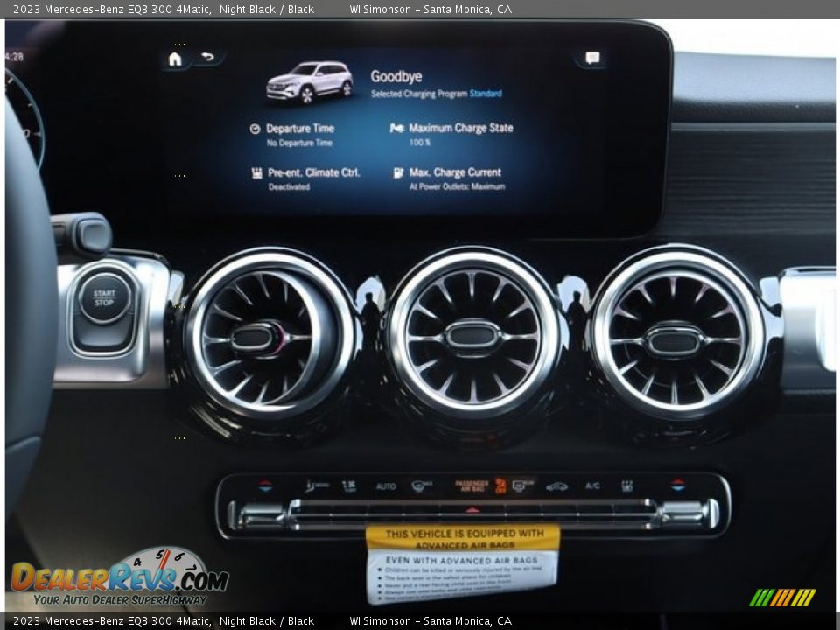This screenshot has height=630, width=840.
Task: Tap the Departure Time clock icon
Action: click(255, 129)
